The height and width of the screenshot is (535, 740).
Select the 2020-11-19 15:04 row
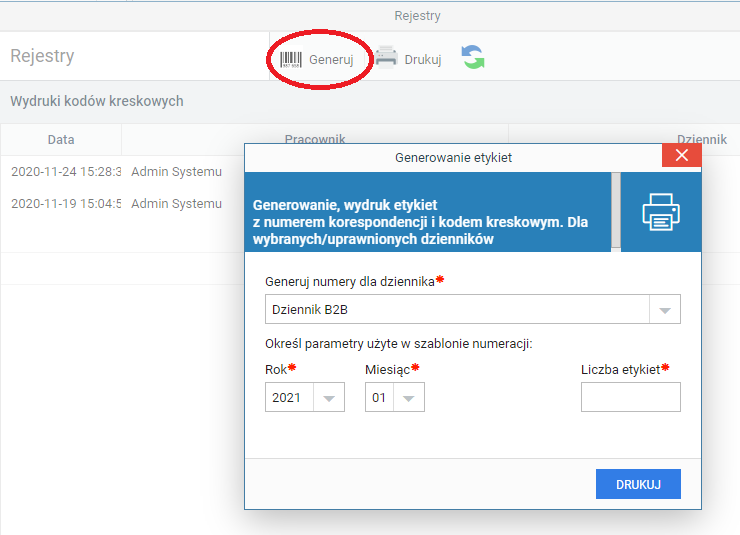click(123, 204)
